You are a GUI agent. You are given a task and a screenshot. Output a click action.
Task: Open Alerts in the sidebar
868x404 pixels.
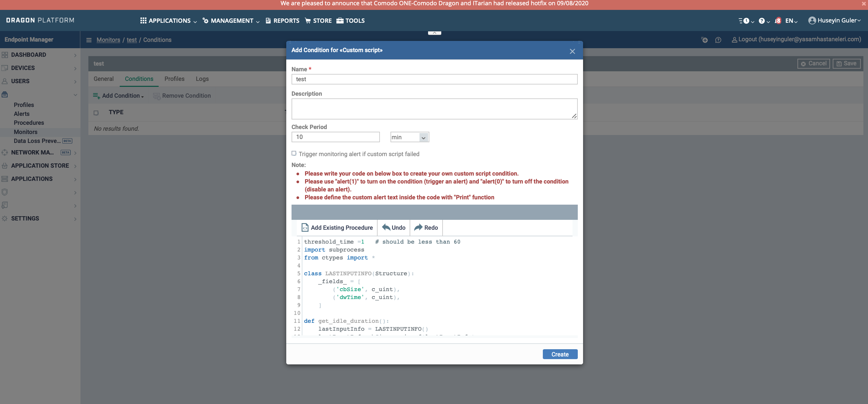click(21, 114)
